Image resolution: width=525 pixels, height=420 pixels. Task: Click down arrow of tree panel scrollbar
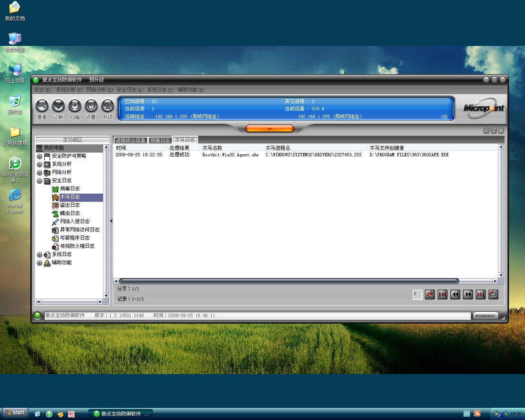tap(106, 295)
